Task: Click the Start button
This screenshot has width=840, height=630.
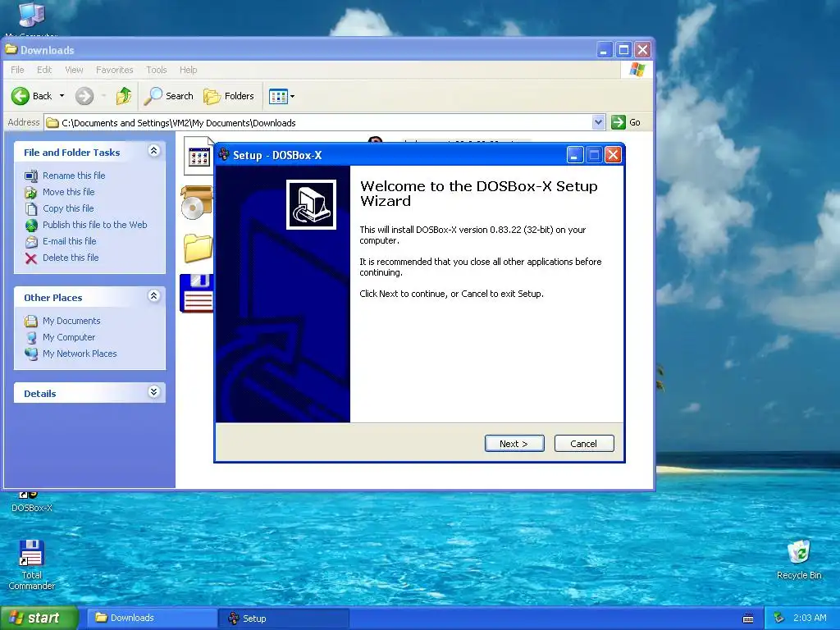Action: pos(39,619)
